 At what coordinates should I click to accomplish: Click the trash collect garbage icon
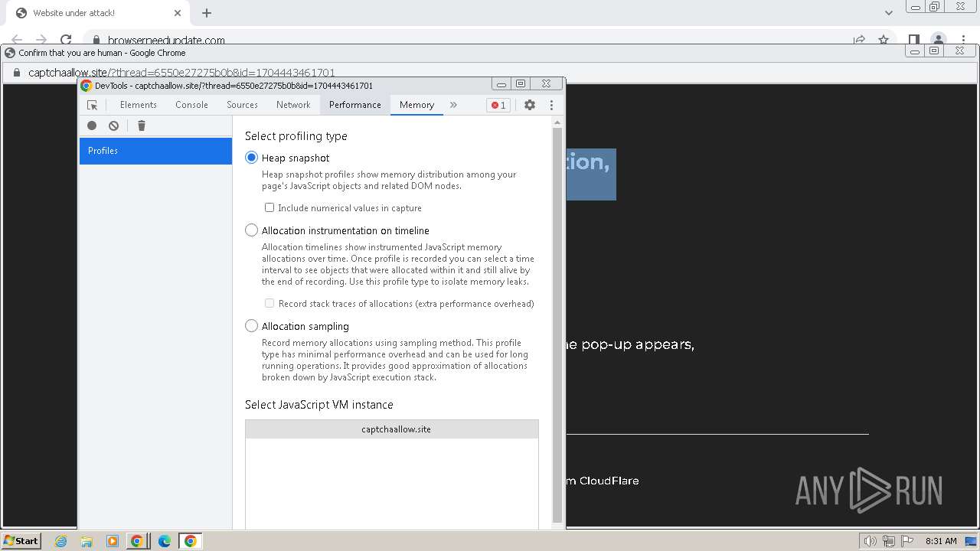(141, 126)
